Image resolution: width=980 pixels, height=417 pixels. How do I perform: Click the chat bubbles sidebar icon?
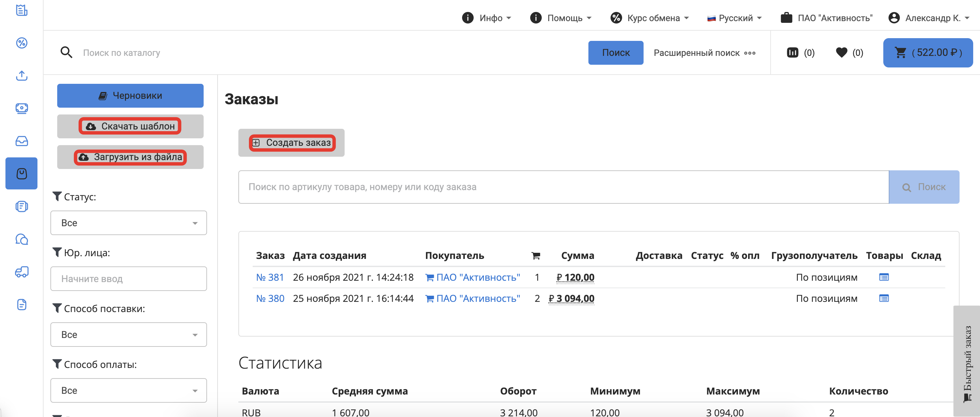[x=22, y=239]
